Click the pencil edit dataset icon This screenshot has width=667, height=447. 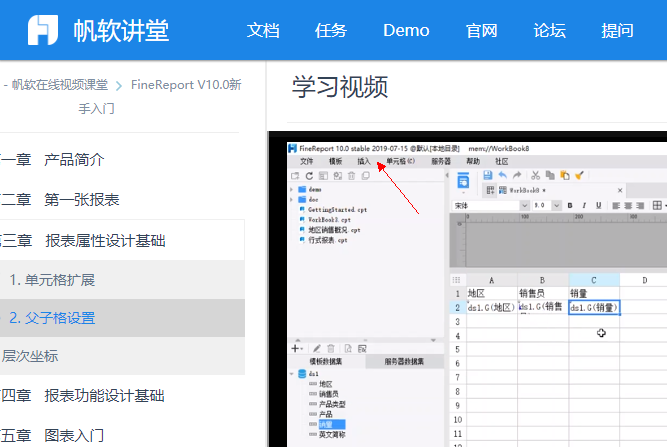316,349
